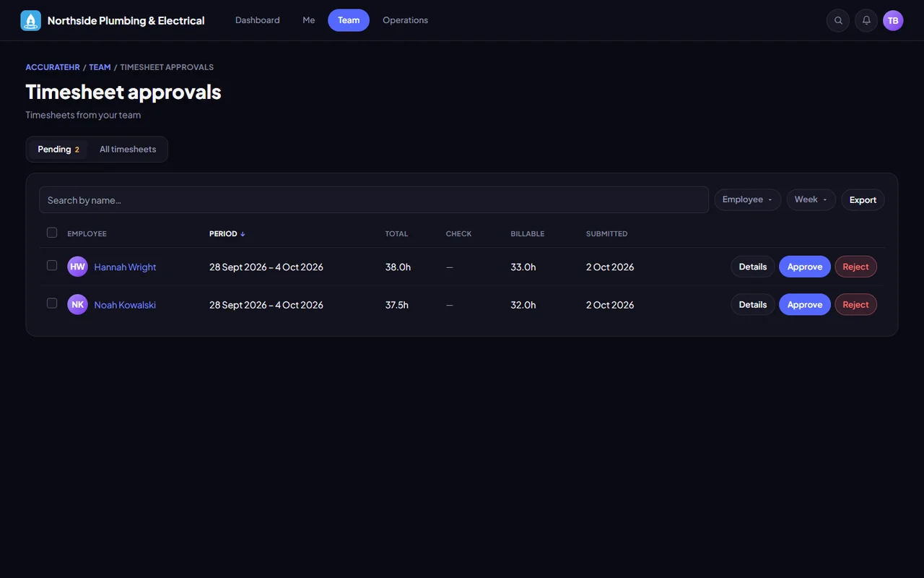Image resolution: width=924 pixels, height=578 pixels.
Task: Open the TB user avatar menu
Action: coord(893,20)
